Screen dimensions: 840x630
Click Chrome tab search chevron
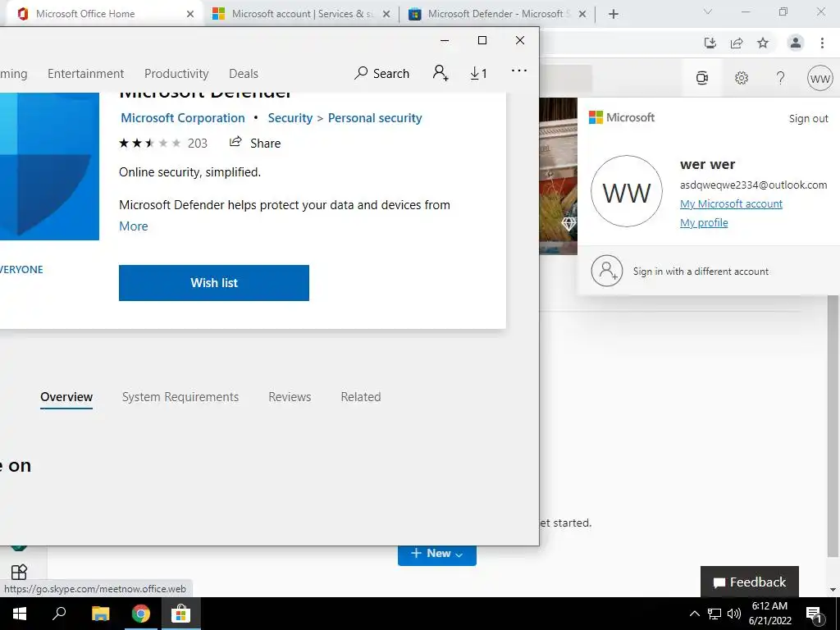(x=708, y=11)
